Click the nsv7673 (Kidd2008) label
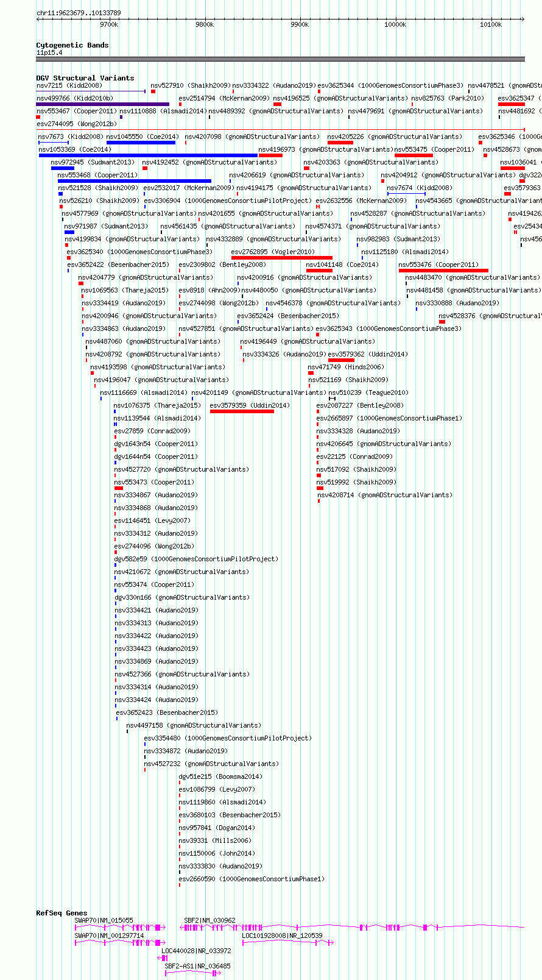Screen dimensions: 542x980 tap(71, 137)
